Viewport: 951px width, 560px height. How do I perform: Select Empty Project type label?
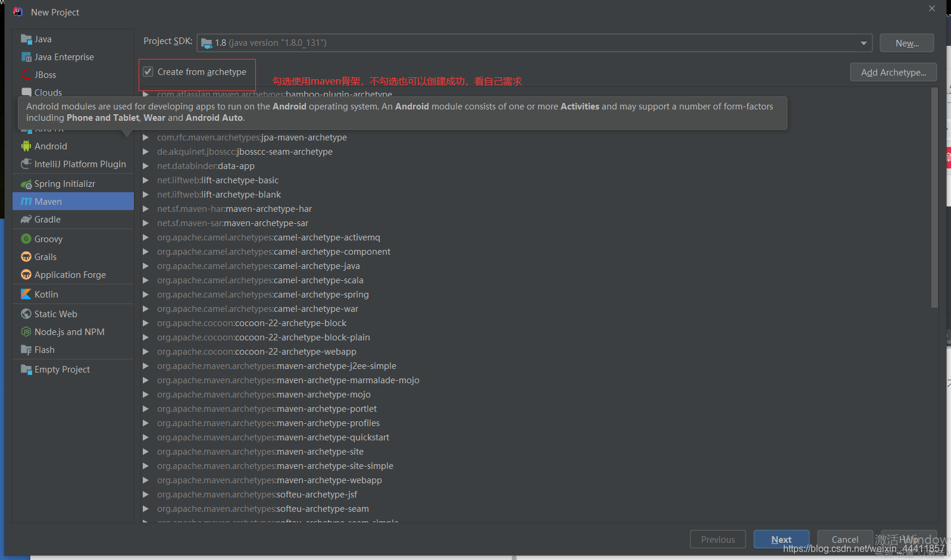[x=62, y=370]
